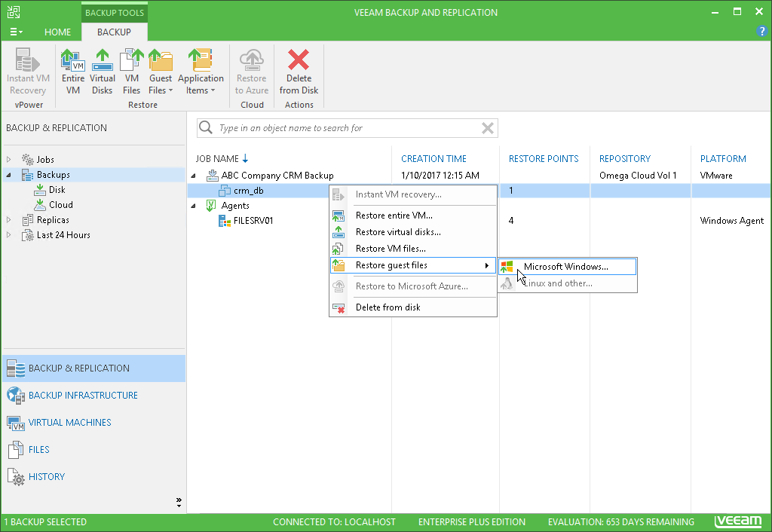
Task: Expand the Last 24 Hours node
Action: pos(8,235)
